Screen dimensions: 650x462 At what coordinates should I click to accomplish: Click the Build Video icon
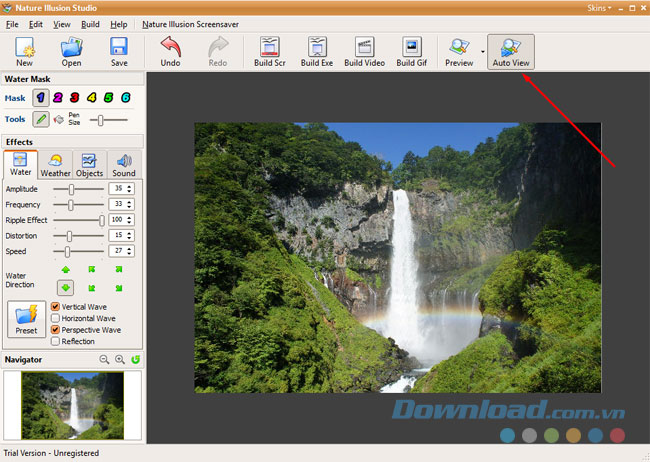pos(364,51)
